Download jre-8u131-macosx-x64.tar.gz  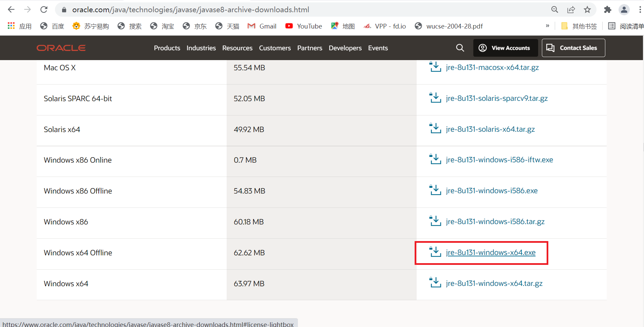pos(492,67)
